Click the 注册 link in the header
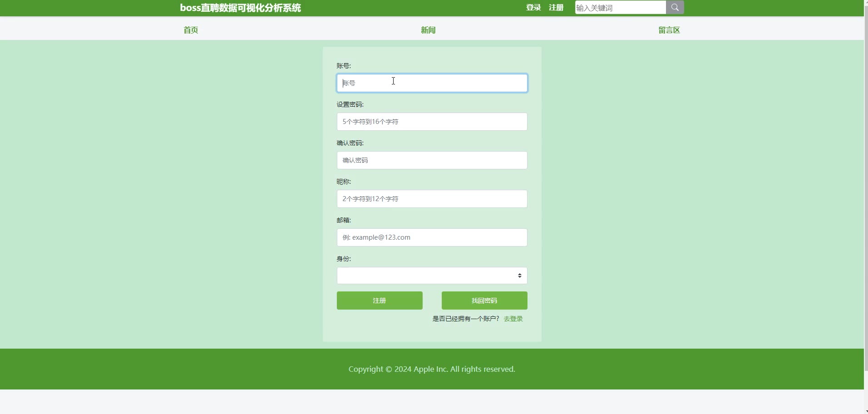Image resolution: width=868 pixels, height=414 pixels. [x=556, y=7]
